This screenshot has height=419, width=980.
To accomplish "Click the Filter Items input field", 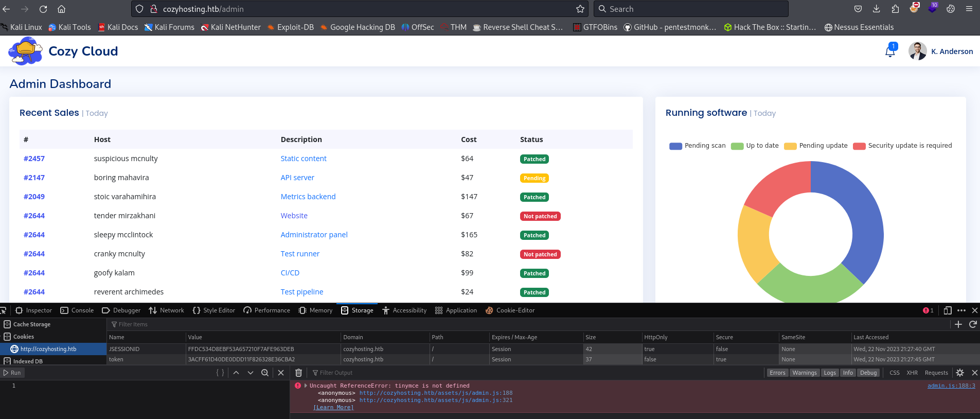I will coord(528,324).
